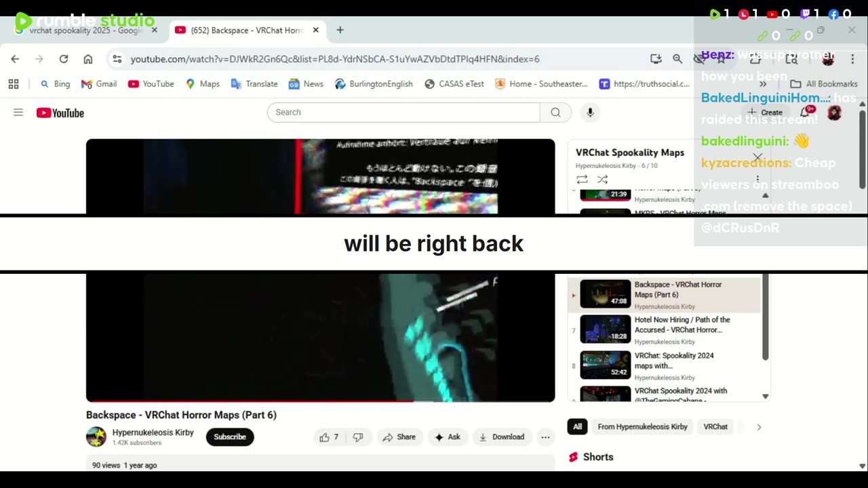Close the VRChat Spookality Maps playlist panel

click(x=757, y=157)
